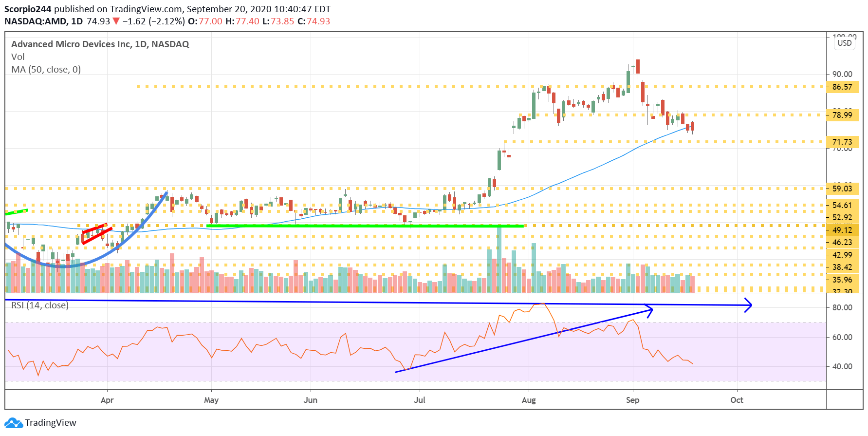Click the Jul label on time axis
The height and width of the screenshot is (436, 868).
[x=420, y=400]
